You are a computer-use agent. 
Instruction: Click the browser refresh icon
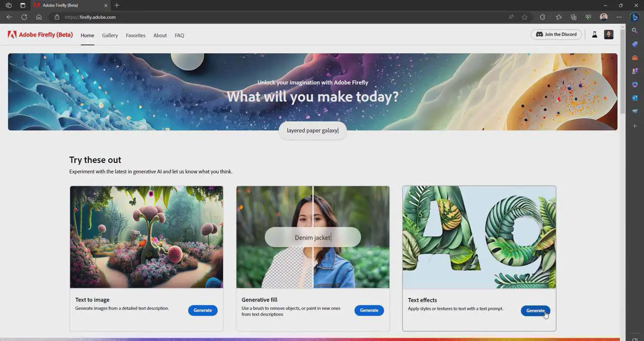tap(24, 17)
